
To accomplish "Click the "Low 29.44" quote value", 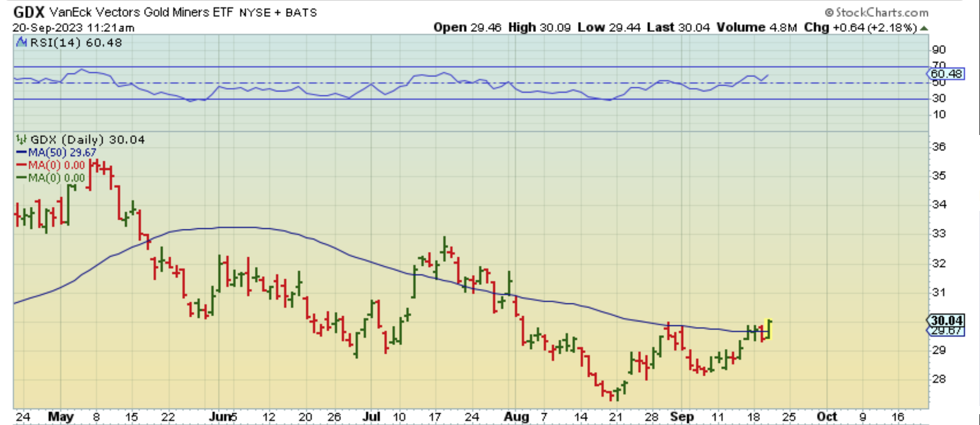I will [x=609, y=27].
